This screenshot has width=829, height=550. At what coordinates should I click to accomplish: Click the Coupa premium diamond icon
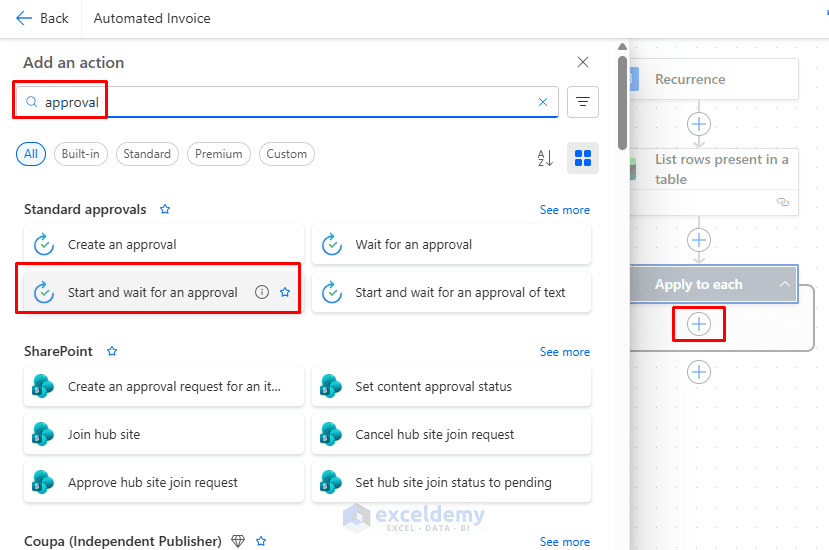point(238,541)
